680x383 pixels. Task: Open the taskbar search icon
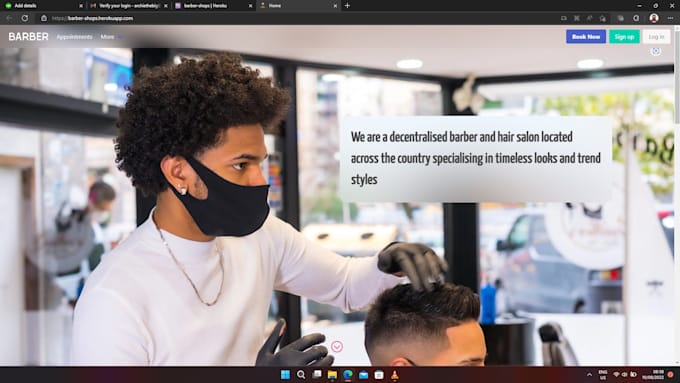[301, 375]
